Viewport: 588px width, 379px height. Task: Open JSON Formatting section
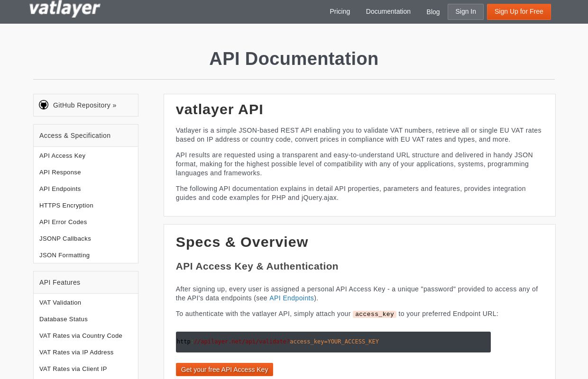coord(64,255)
